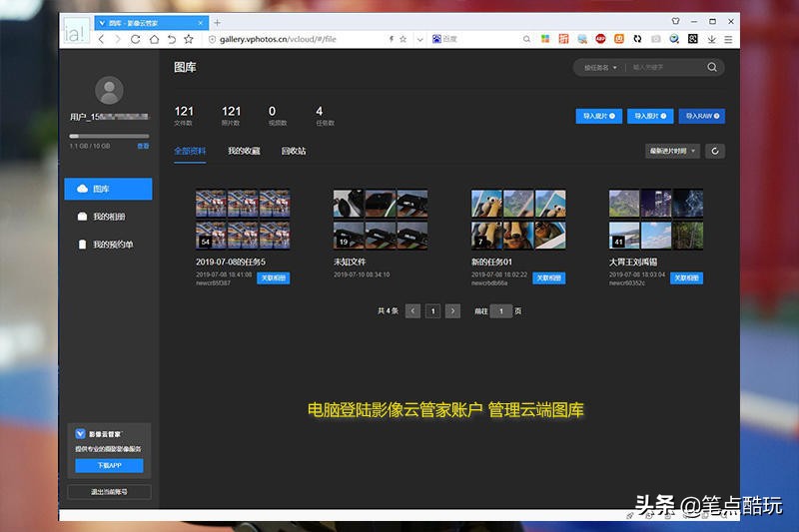Click the 未知文件 title text

click(350, 262)
